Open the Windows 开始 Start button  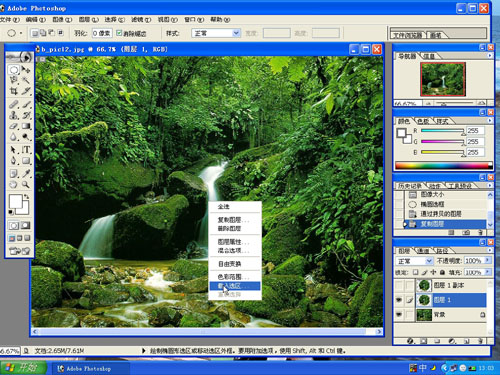click(x=23, y=368)
